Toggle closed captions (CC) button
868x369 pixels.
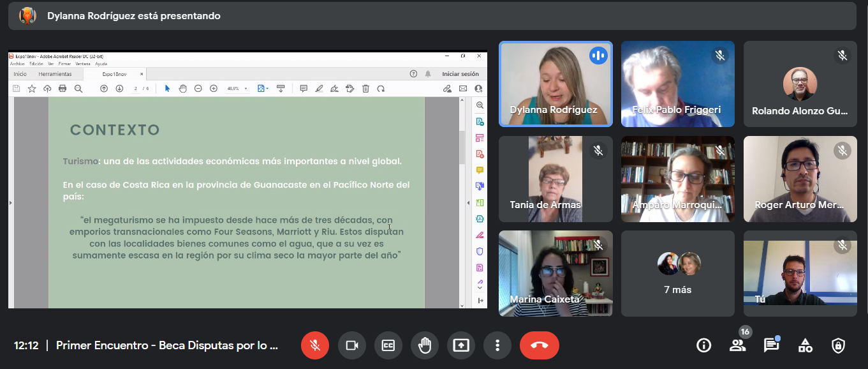pyautogui.click(x=388, y=345)
